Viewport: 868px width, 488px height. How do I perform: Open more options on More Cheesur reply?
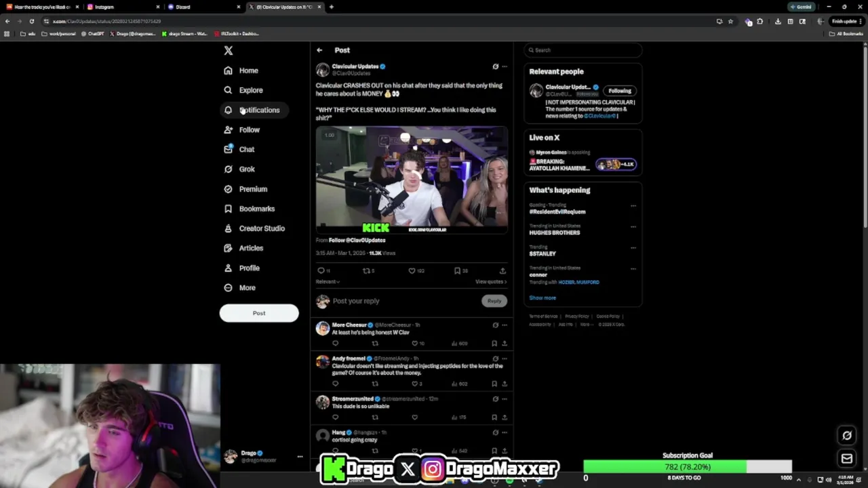[x=504, y=325]
